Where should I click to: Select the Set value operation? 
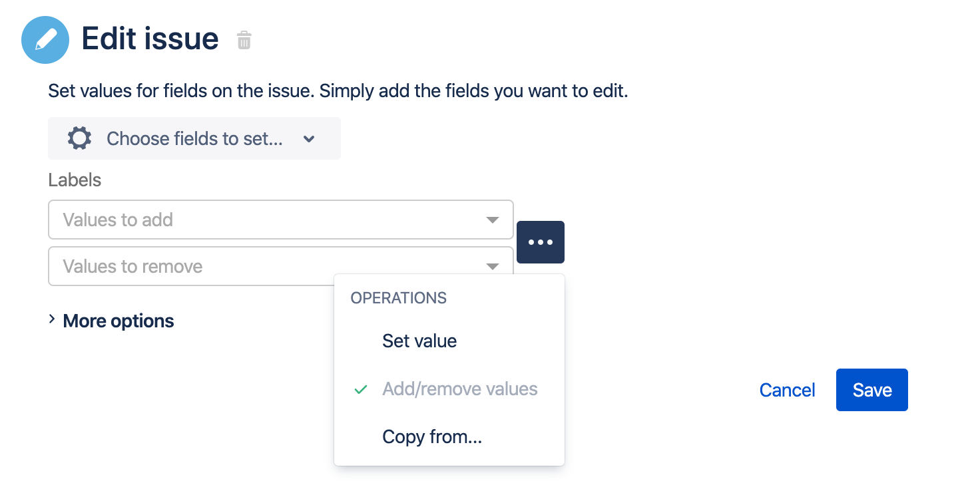tap(419, 341)
